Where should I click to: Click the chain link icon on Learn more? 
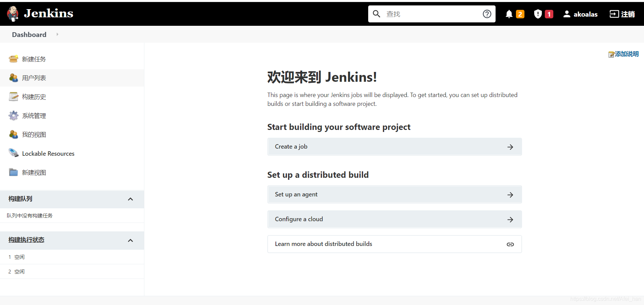tap(510, 244)
